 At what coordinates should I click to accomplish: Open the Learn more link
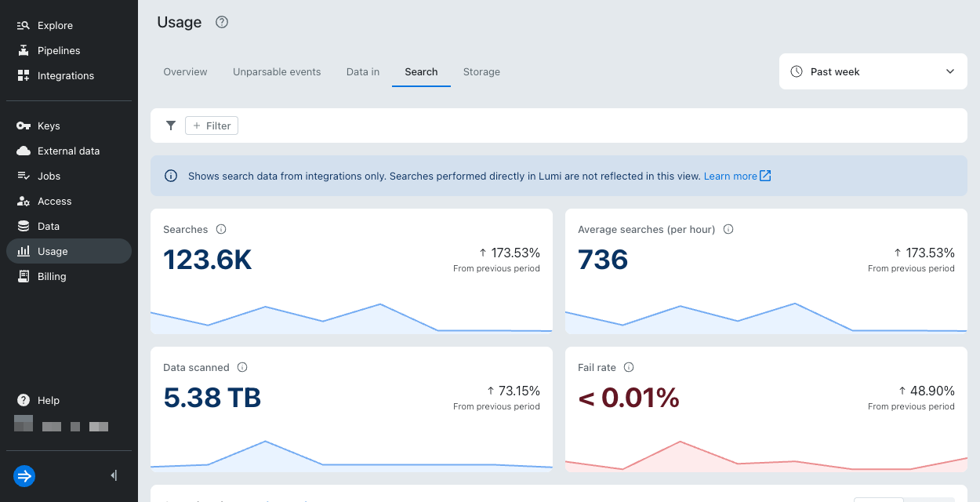[x=738, y=176]
